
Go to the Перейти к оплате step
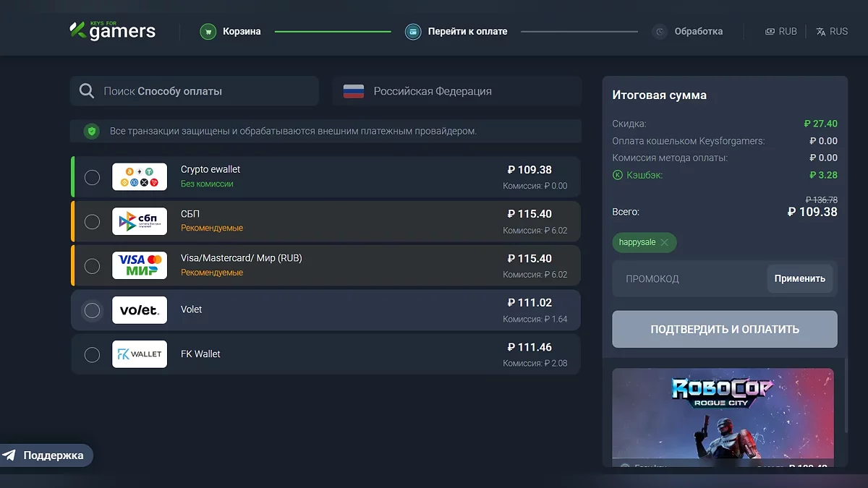point(456,32)
